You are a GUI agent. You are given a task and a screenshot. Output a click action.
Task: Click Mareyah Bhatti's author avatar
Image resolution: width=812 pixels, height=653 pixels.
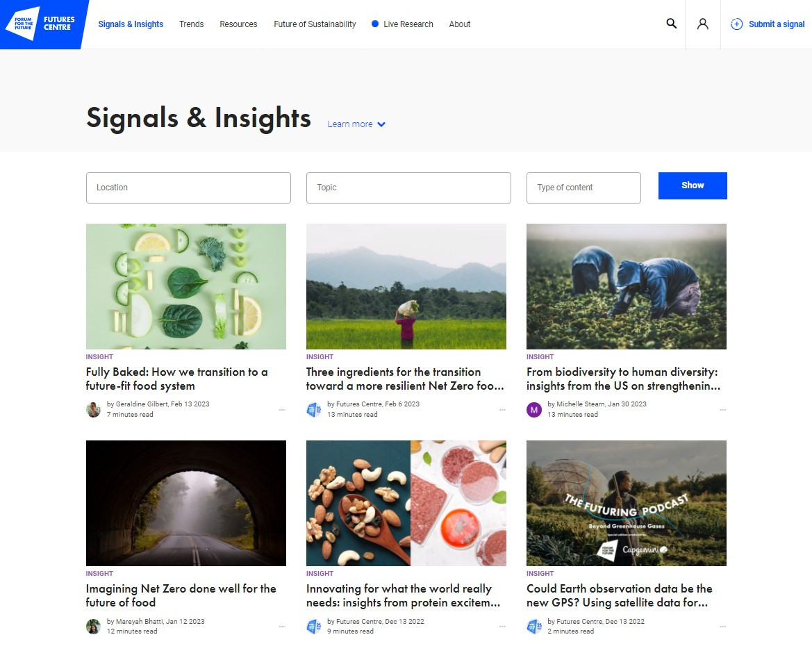click(93, 627)
